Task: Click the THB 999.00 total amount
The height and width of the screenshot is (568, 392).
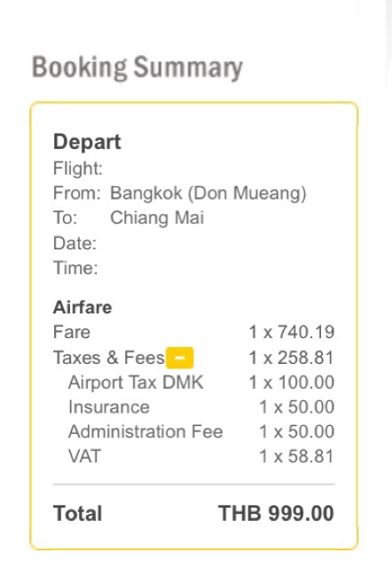Action: pyautogui.click(x=276, y=514)
